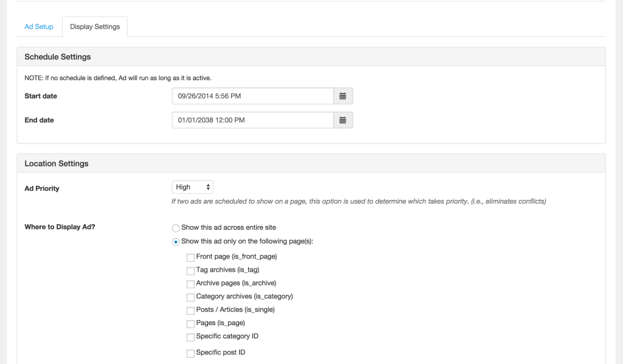Screen dimensions: 623x364
Task: Click the End date input field
Action: [x=252, y=120]
